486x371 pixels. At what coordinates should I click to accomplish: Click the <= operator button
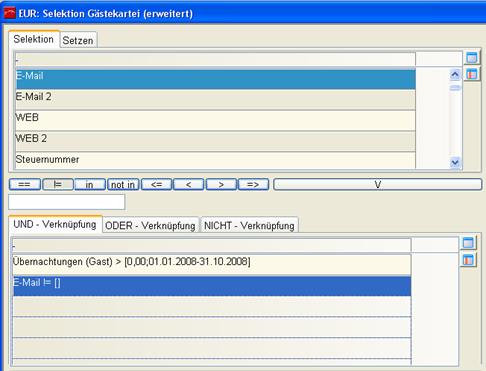tap(156, 184)
